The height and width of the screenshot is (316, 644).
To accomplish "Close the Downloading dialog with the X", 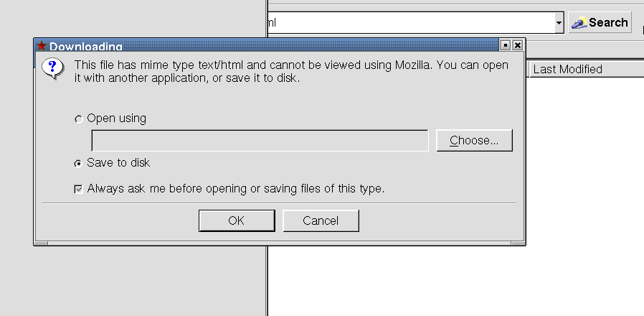I will click(517, 45).
